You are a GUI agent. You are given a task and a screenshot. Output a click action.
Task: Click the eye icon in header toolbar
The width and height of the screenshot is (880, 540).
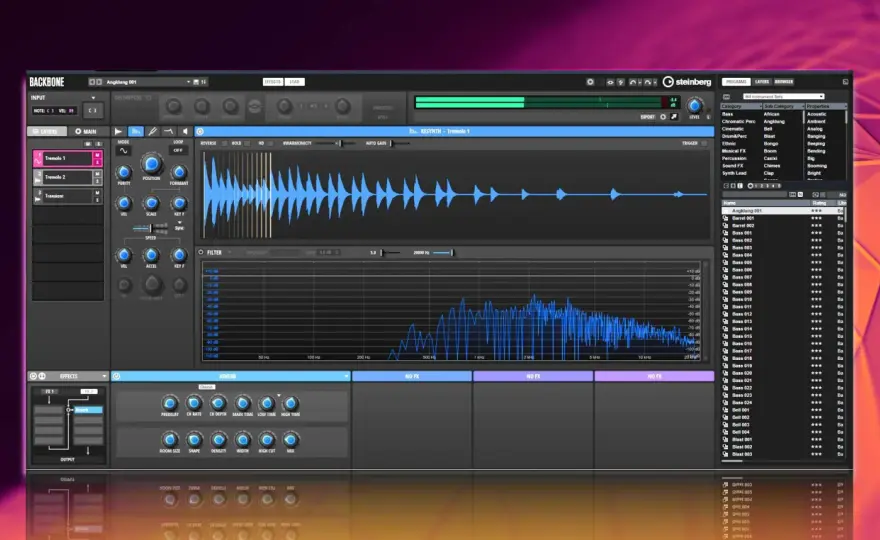609,82
